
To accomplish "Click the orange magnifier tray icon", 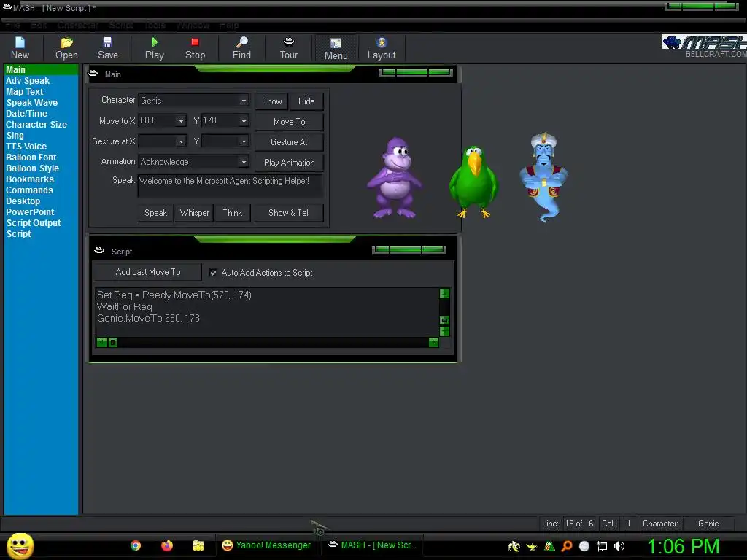I will tap(567, 546).
